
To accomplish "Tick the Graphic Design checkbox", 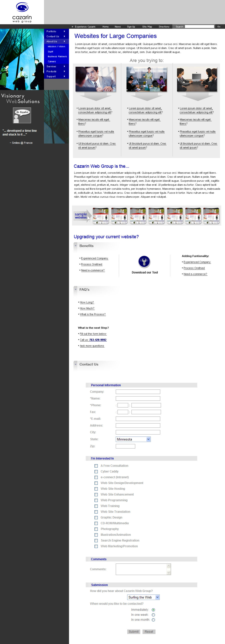I will point(96,517).
